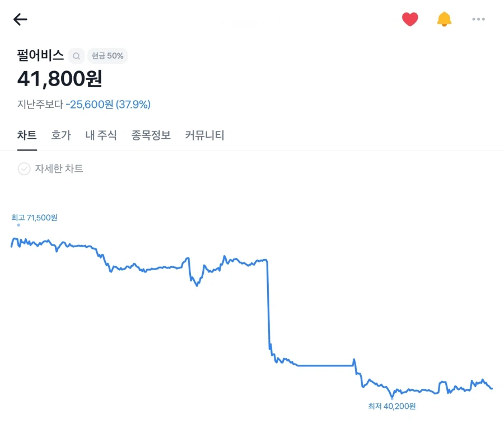
Task: Click the 최고 71,500원 high marker label
Action: click(34, 218)
